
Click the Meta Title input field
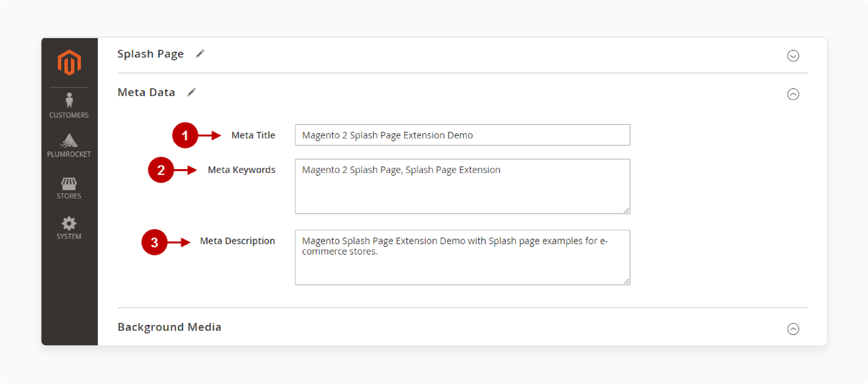(462, 135)
